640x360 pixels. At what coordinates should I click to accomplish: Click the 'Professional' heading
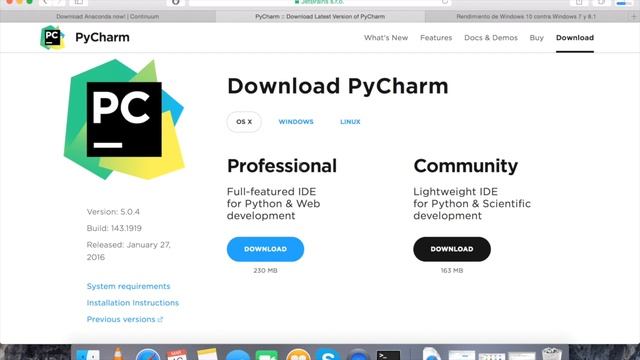click(282, 166)
